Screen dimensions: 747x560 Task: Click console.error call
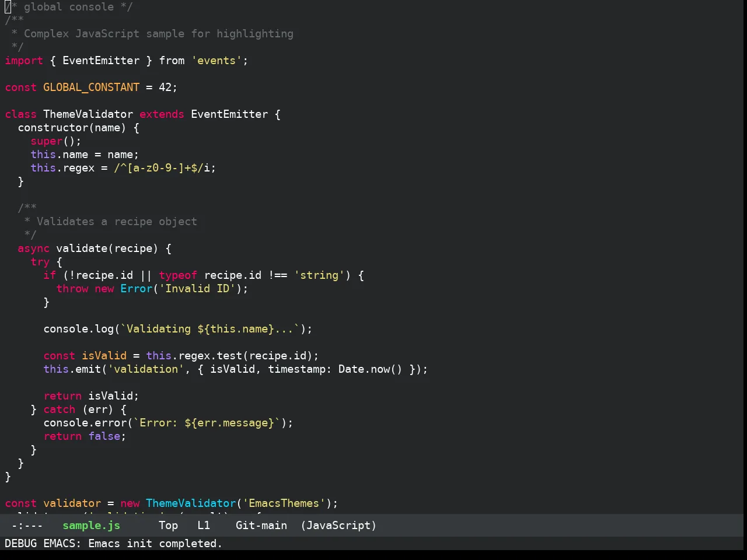pyautogui.click(x=85, y=423)
